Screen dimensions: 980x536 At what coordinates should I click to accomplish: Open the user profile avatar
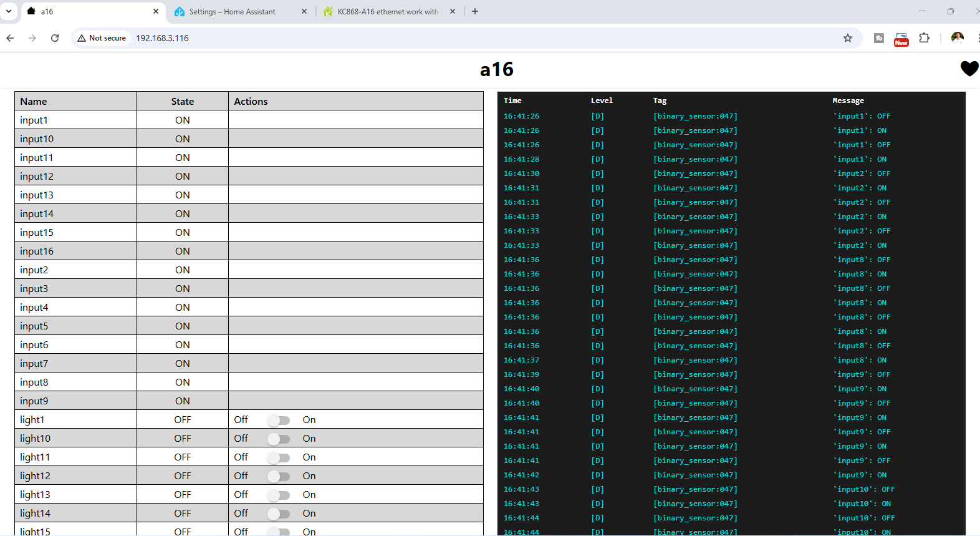(957, 38)
